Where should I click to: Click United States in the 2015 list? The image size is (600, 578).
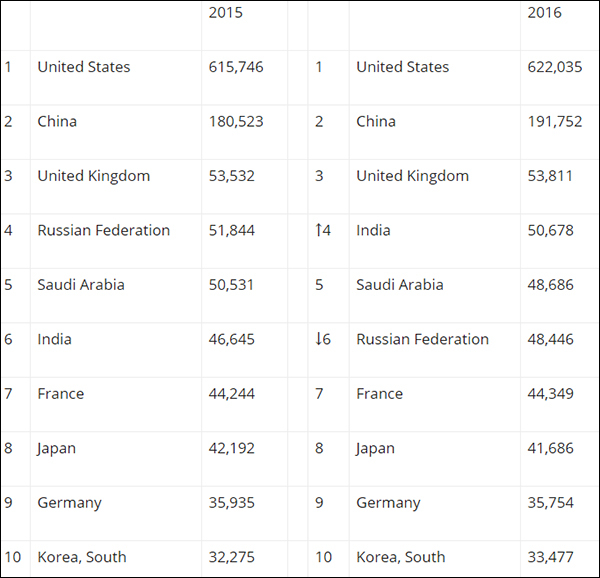click(84, 67)
